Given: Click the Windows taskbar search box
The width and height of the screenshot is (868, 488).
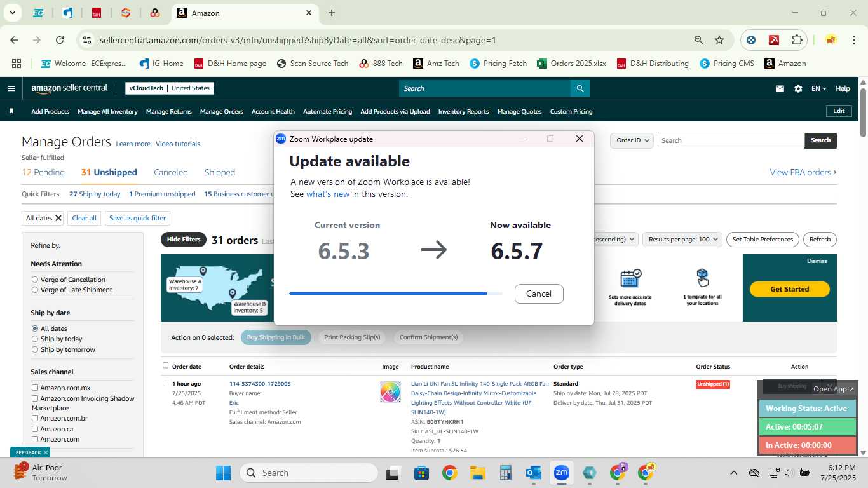Looking at the screenshot, I should (309, 473).
